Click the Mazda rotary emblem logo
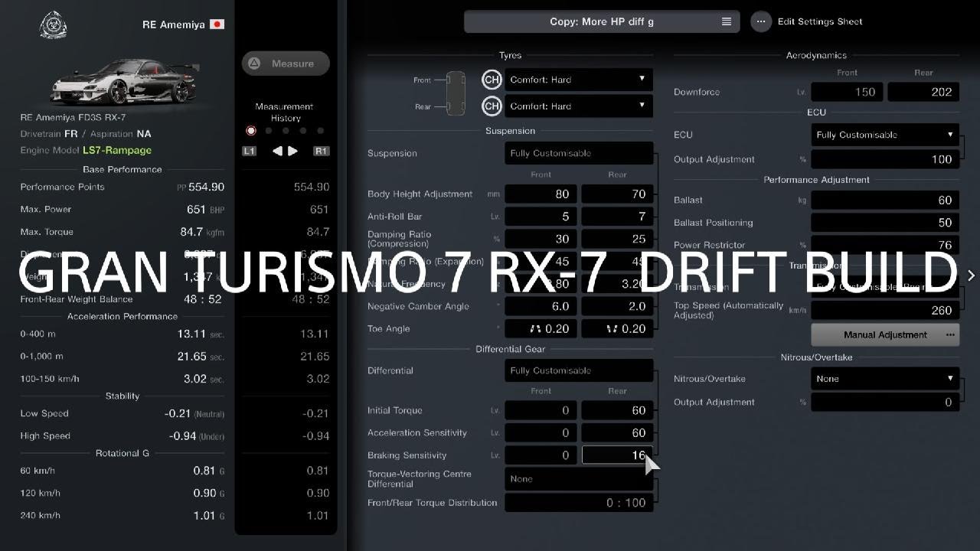The width and height of the screenshot is (980, 551). [54, 25]
